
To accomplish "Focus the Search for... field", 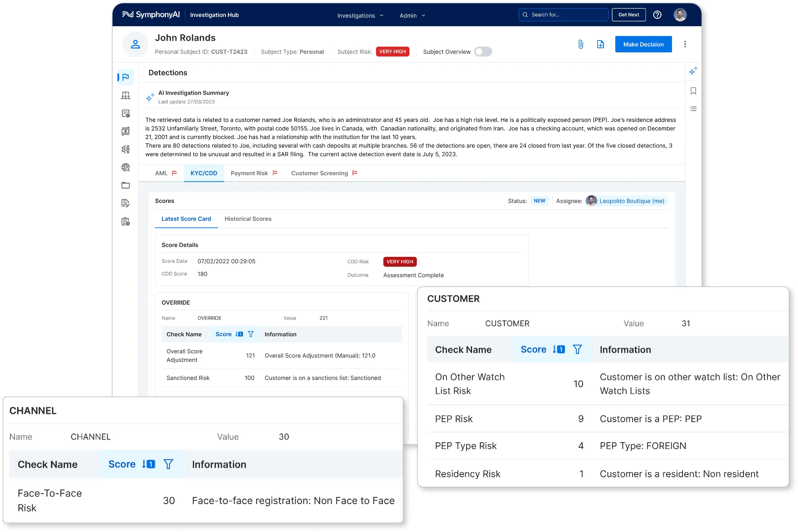I will 563,15.
